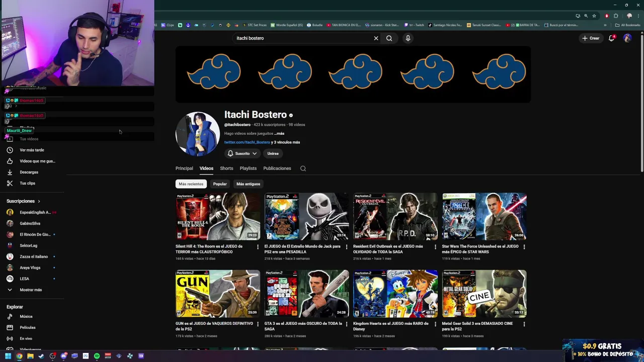Switch to the Publicaciones tab
644x362 pixels.
277,168
